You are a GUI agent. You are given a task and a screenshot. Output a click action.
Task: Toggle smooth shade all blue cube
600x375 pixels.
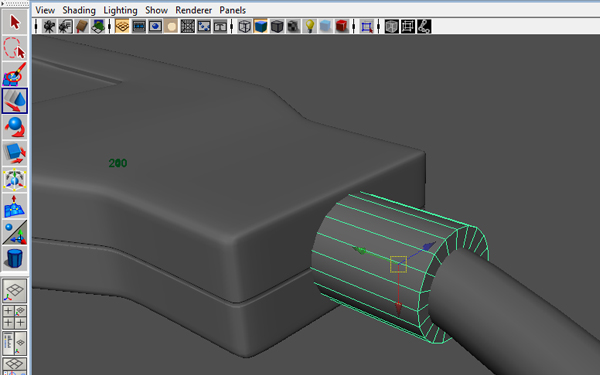(261, 26)
